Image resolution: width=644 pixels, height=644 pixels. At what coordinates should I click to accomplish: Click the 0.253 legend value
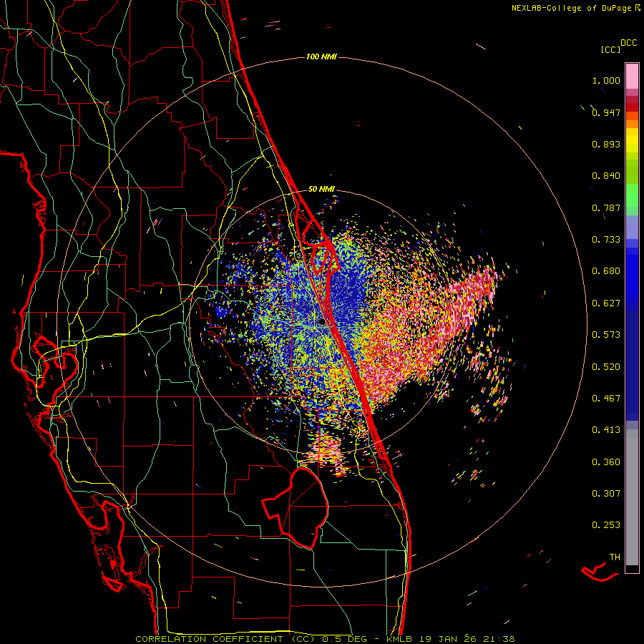coord(606,525)
